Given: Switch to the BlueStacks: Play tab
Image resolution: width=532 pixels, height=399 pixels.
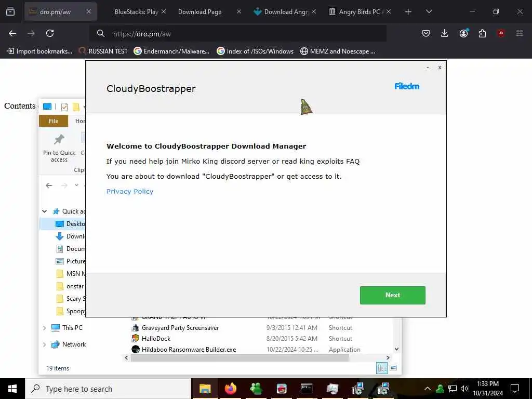Looking at the screenshot, I should click(x=137, y=12).
